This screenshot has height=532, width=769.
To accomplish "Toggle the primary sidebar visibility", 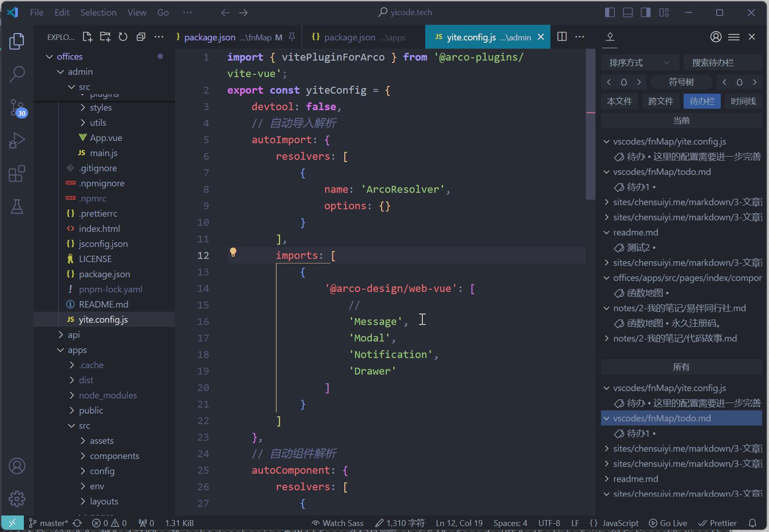I will pos(610,12).
